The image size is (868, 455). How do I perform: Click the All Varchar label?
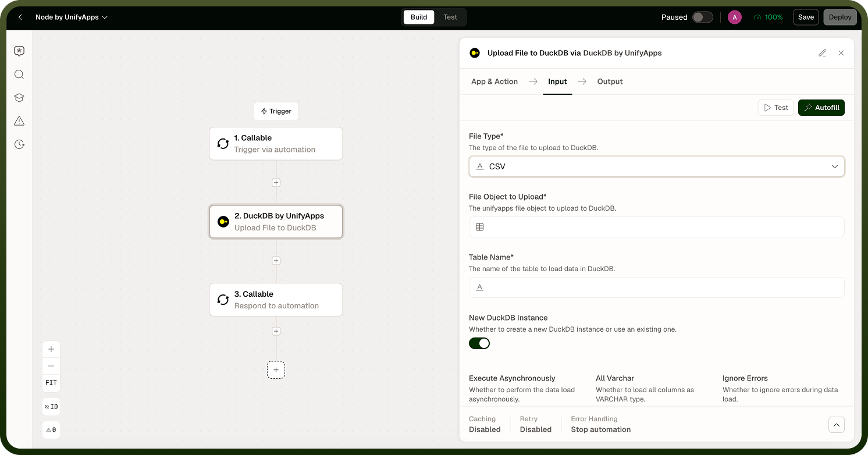tap(615, 378)
